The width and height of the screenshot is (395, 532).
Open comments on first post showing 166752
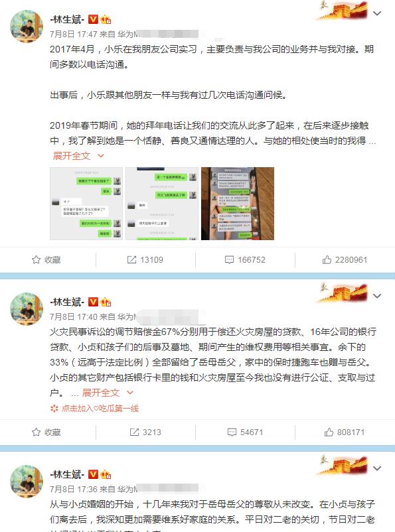click(x=245, y=260)
